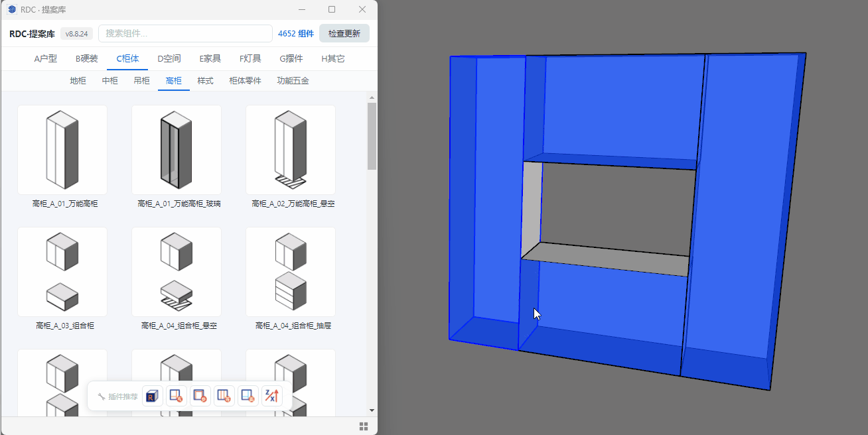Open the A户型 category tab
The image size is (868, 435).
click(x=46, y=58)
